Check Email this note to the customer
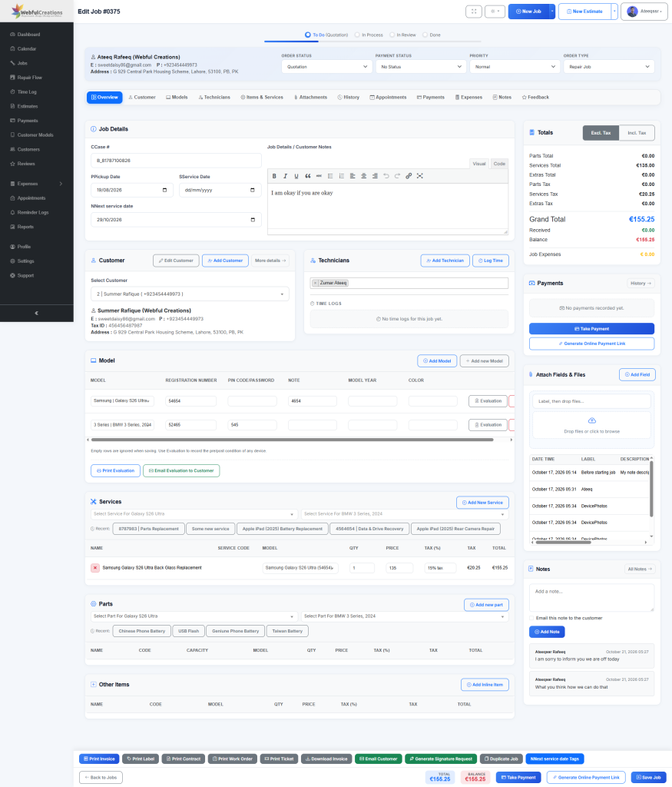This screenshot has height=787, width=672. [x=531, y=619]
